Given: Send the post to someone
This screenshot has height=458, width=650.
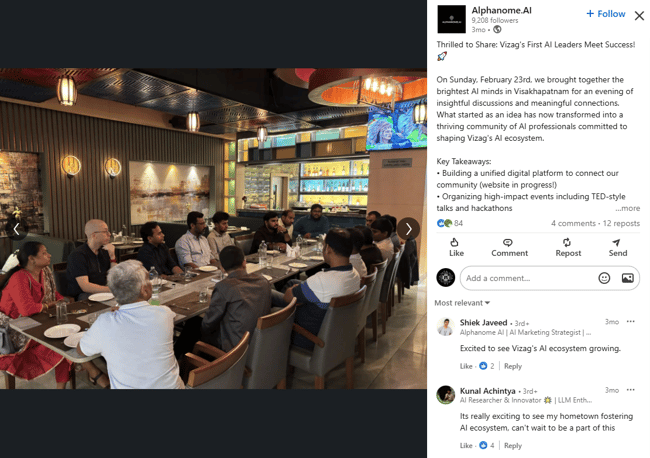Looking at the screenshot, I should point(617,247).
